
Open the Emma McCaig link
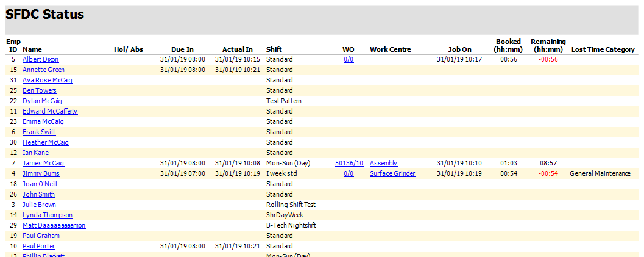pyautogui.click(x=43, y=121)
